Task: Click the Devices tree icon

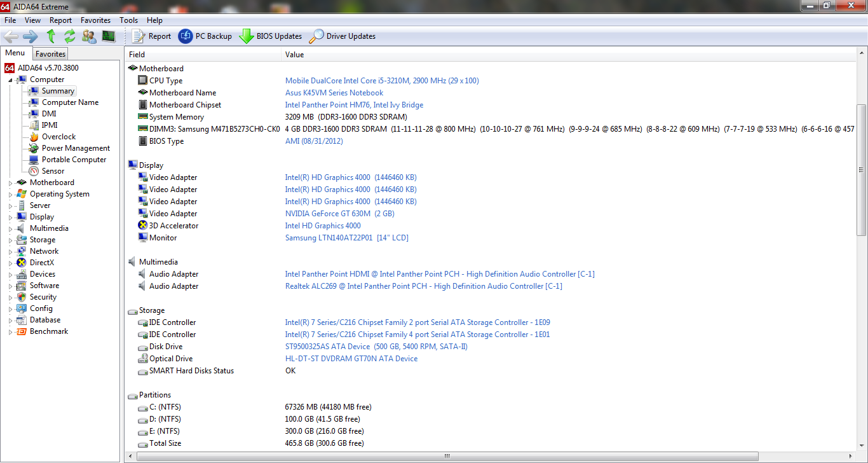Action: coord(22,274)
